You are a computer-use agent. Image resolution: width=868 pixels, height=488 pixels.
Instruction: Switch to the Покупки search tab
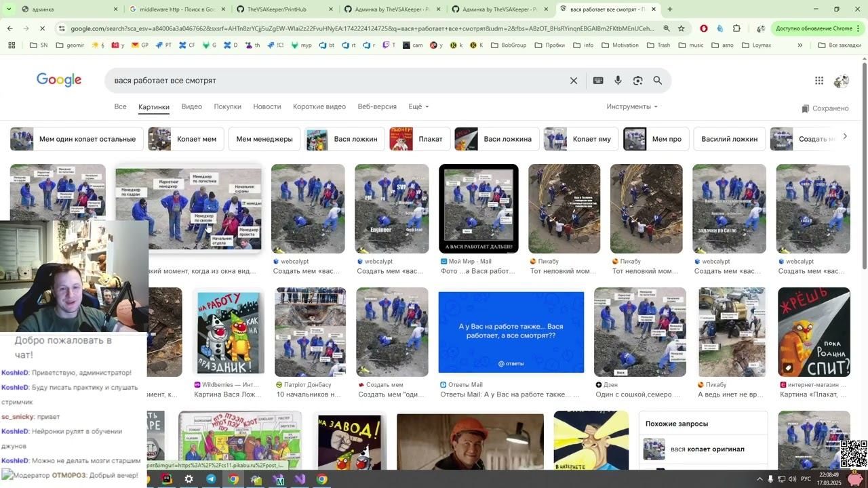click(x=227, y=106)
